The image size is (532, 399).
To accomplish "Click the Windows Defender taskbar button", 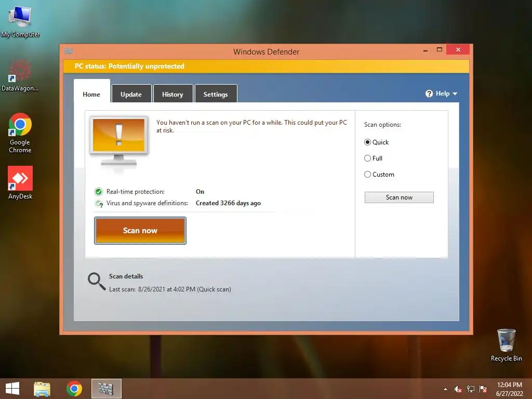I will tap(106, 389).
